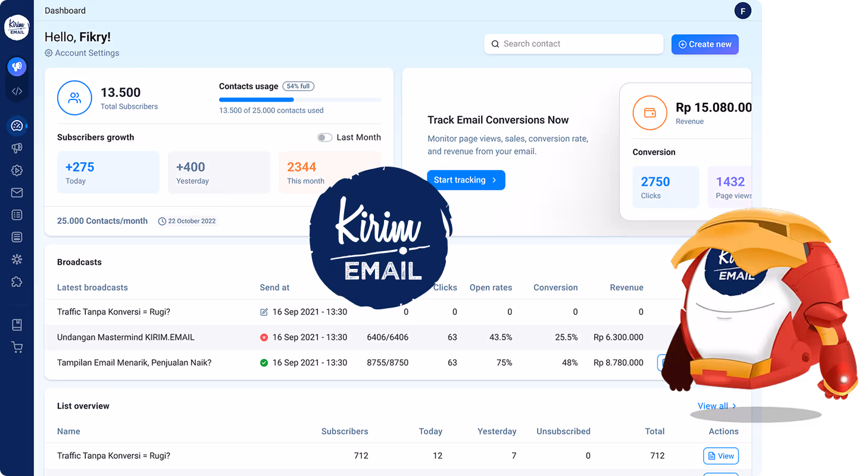Image resolution: width=868 pixels, height=476 pixels.
Task: Click the Create new button
Action: [x=705, y=44]
